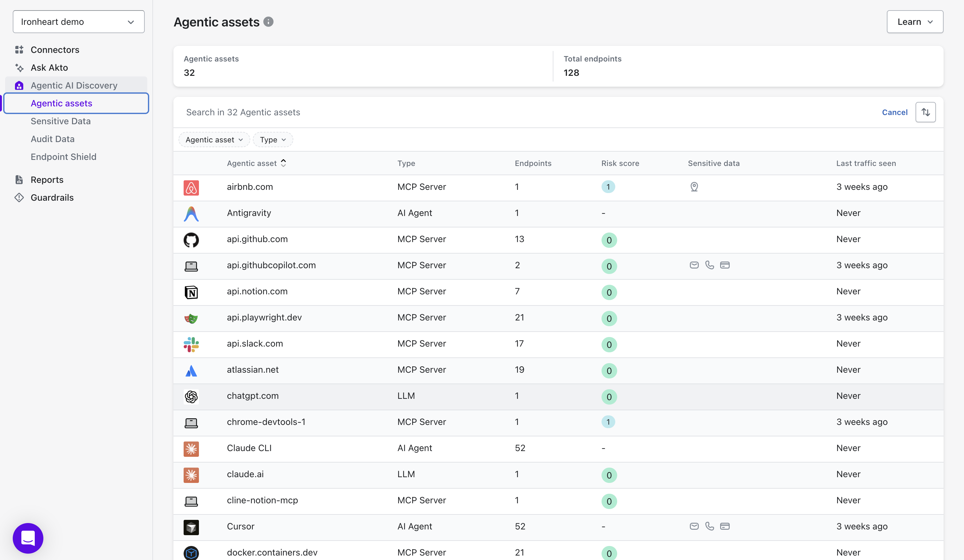Click the phone icon in api.githubcopilot.com row
This screenshot has height=560, width=964.
click(x=709, y=265)
